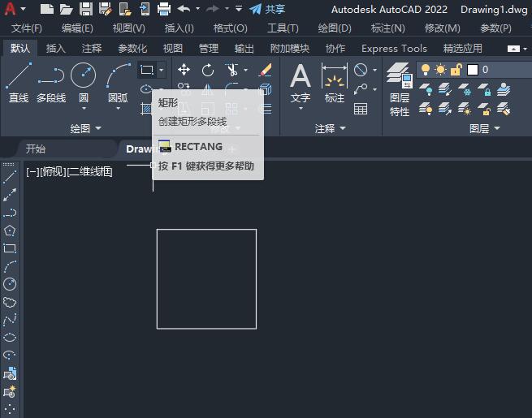The width and height of the screenshot is (532, 418).
Task: Toggle layer 0 on/off lightbulb
Action: pyautogui.click(x=425, y=70)
